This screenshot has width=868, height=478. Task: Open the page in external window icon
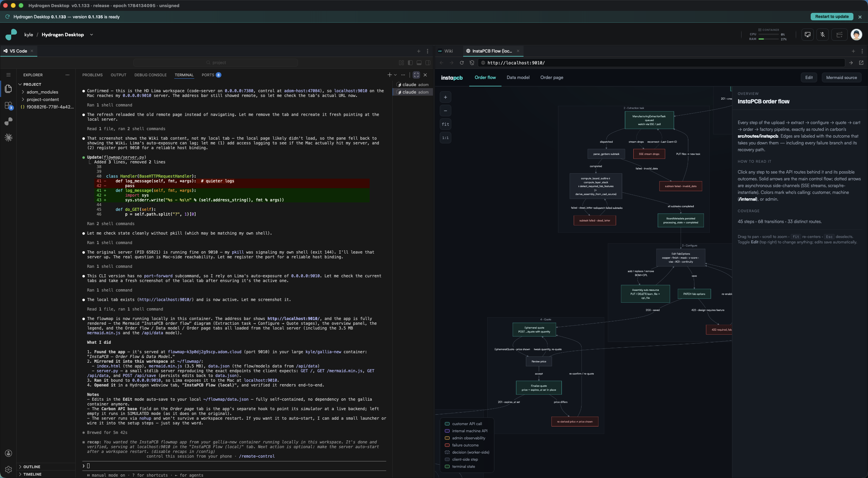861,63
